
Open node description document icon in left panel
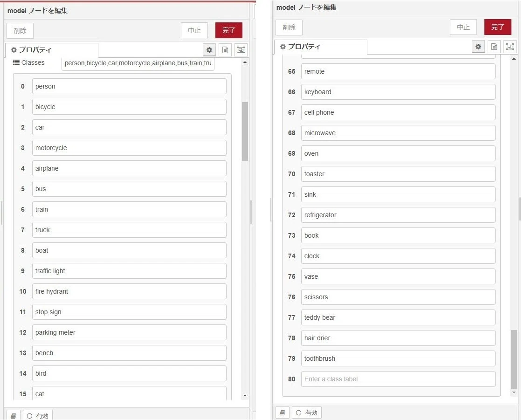tap(225, 50)
